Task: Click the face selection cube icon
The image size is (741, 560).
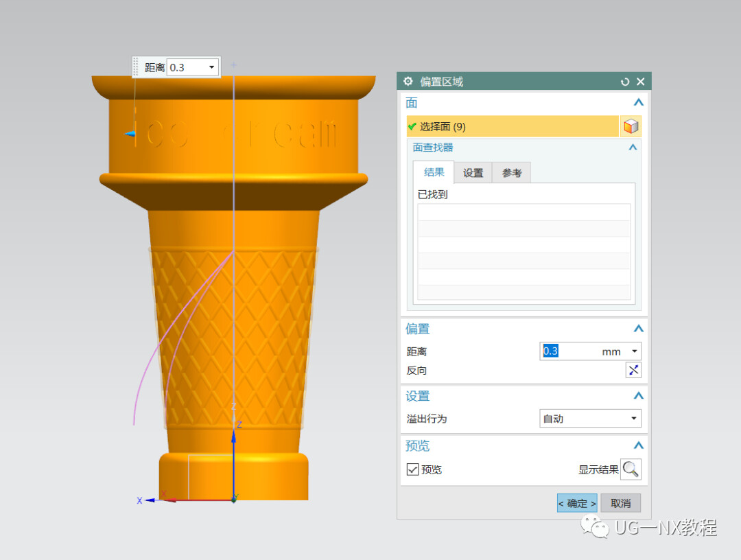Action: pos(631,127)
